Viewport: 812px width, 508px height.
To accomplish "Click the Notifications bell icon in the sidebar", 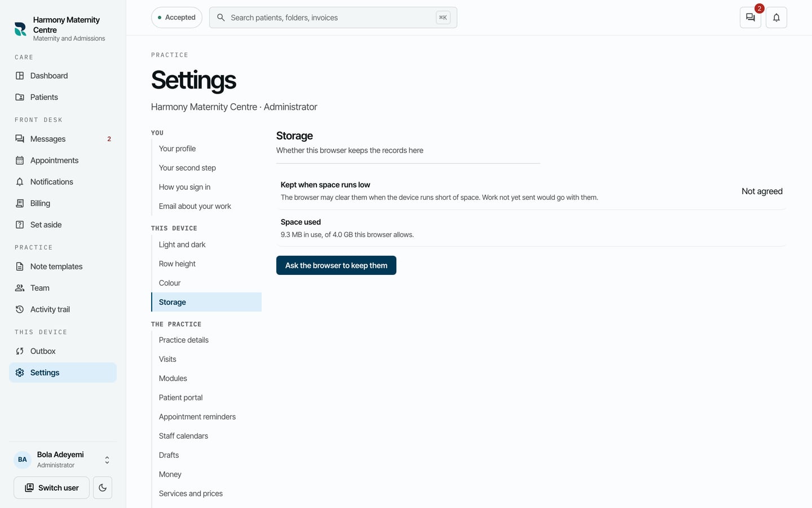I will 20,182.
